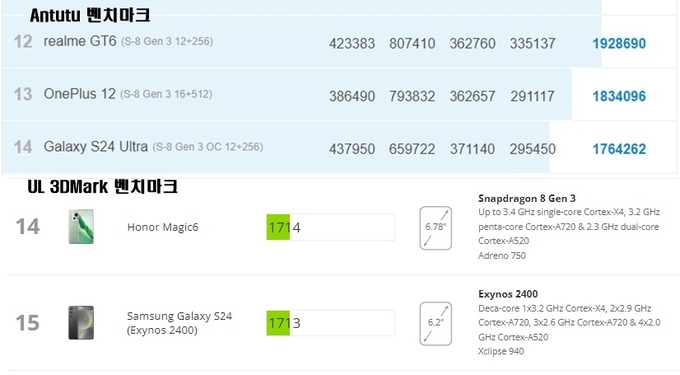Image resolution: width=680 pixels, height=375 pixels.
Task: Click the UL 3DMark 벤치마크 title
Action: tap(102, 187)
